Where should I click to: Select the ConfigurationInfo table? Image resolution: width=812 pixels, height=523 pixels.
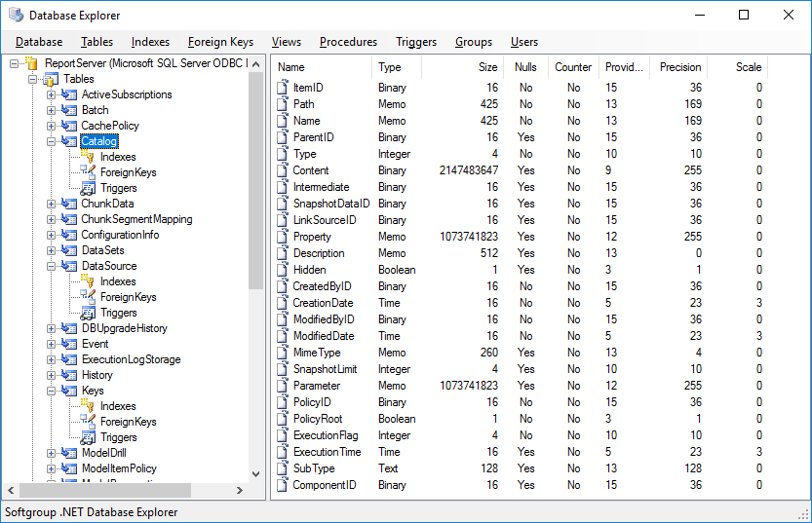(x=120, y=235)
